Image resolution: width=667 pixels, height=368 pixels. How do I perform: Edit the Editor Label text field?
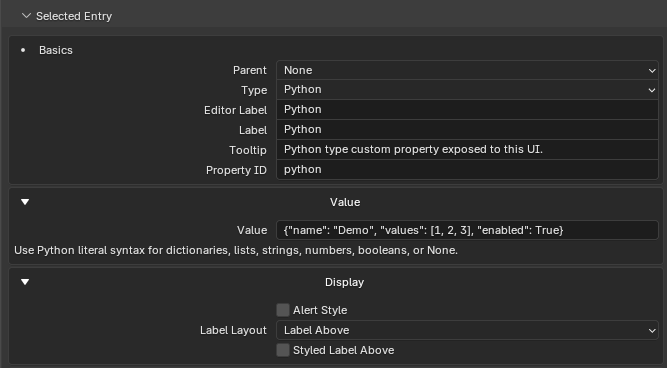467,110
